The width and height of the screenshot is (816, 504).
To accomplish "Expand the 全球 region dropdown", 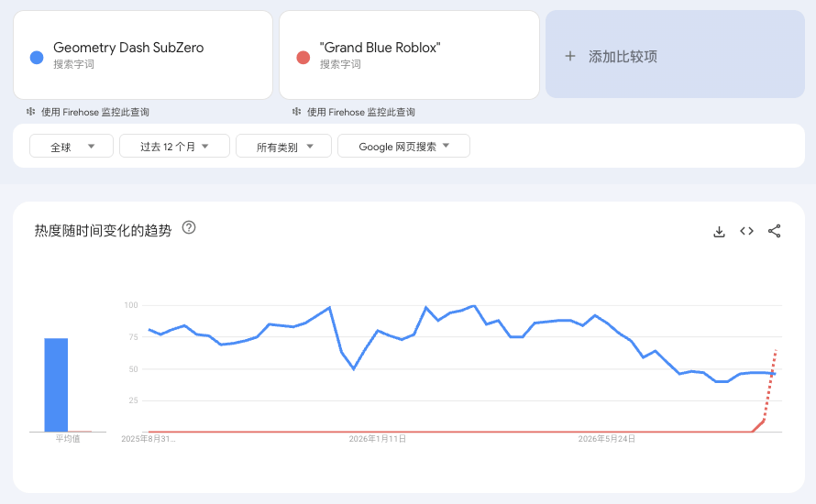I will 72,146.
